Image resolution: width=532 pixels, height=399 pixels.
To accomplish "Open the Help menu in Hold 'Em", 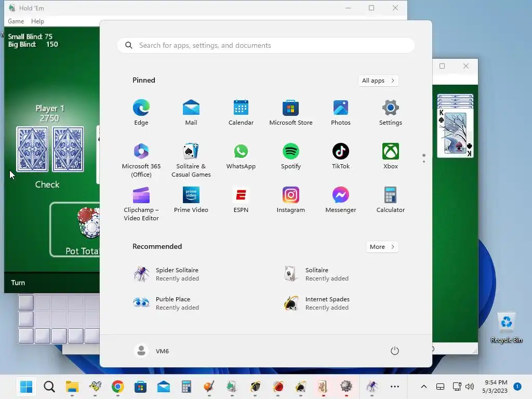I will pyautogui.click(x=37, y=21).
